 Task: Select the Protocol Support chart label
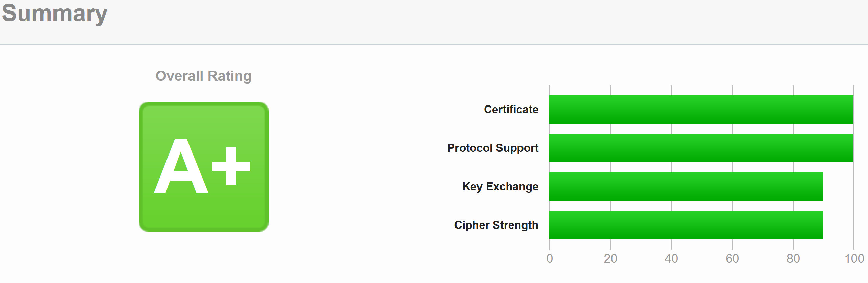pos(493,148)
